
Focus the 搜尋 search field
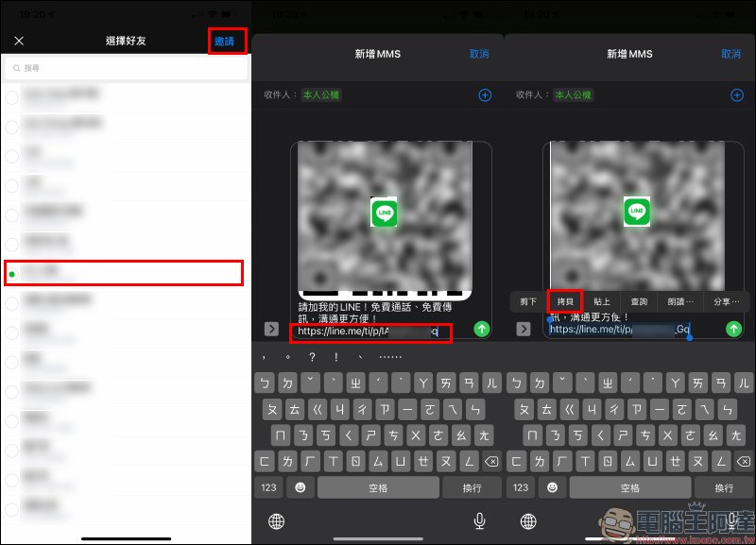click(126, 68)
